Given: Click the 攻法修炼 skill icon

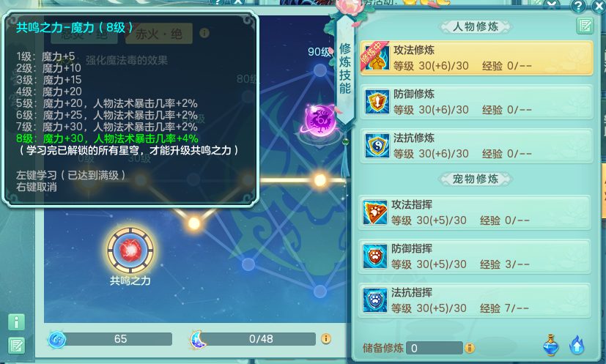Looking at the screenshot, I should (x=377, y=59).
